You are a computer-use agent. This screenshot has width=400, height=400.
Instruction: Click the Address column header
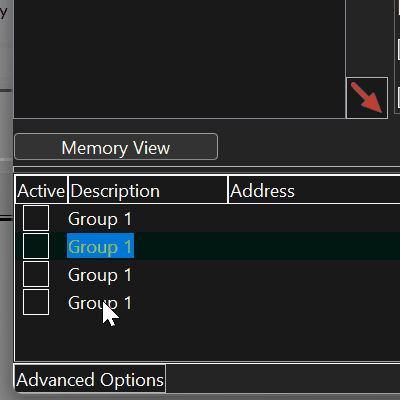(x=314, y=190)
